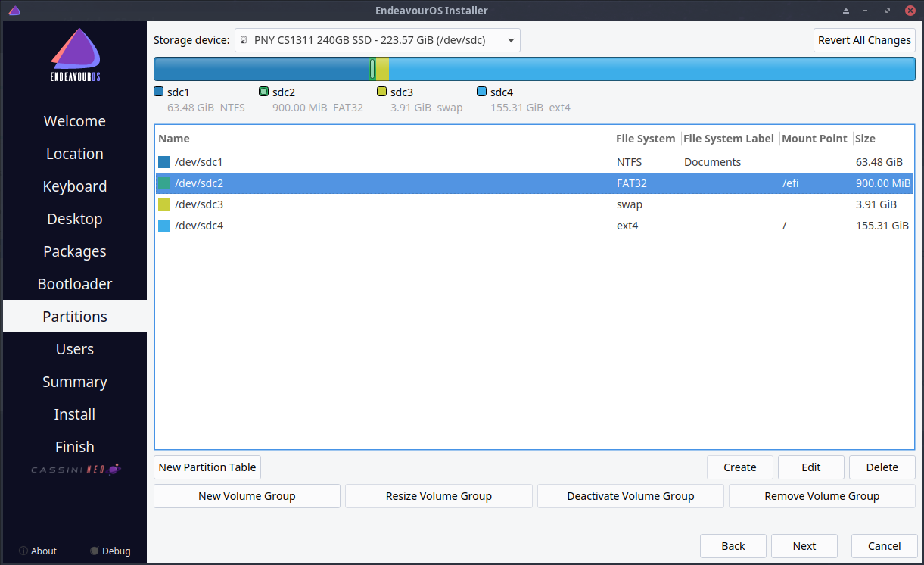Image resolution: width=924 pixels, height=565 pixels.
Task: Go to the Location step
Action: pos(75,154)
